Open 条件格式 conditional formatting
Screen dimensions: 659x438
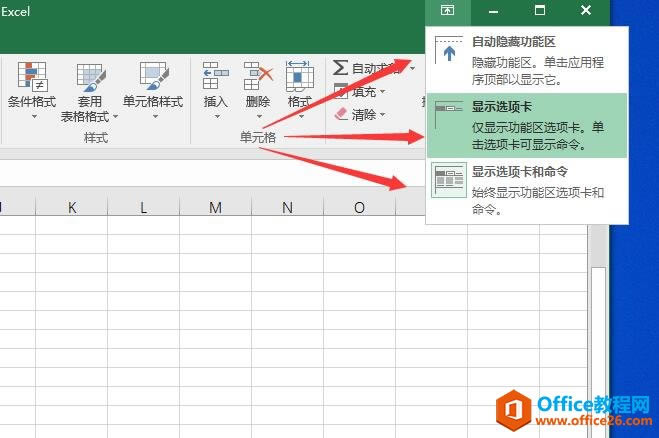pyautogui.click(x=32, y=90)
